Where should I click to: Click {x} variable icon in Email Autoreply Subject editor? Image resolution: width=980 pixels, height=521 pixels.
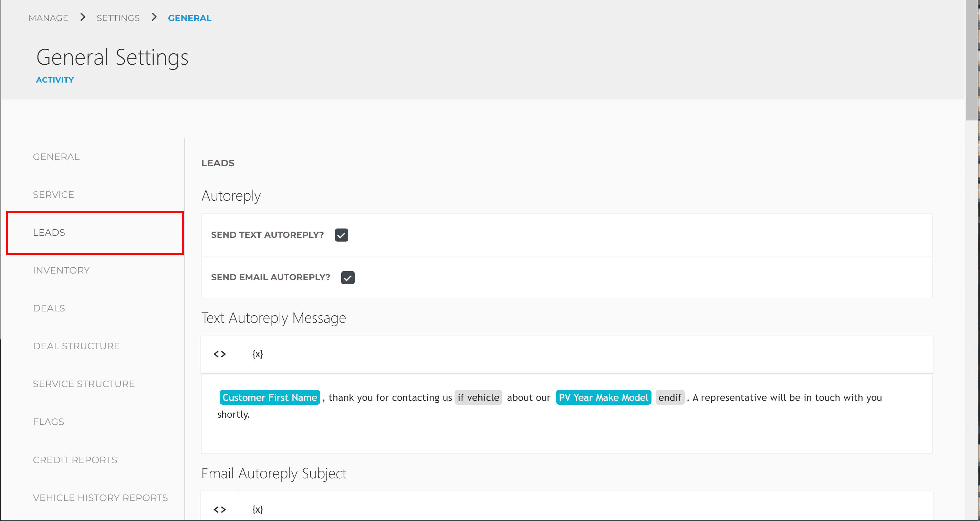click(258, 510)
